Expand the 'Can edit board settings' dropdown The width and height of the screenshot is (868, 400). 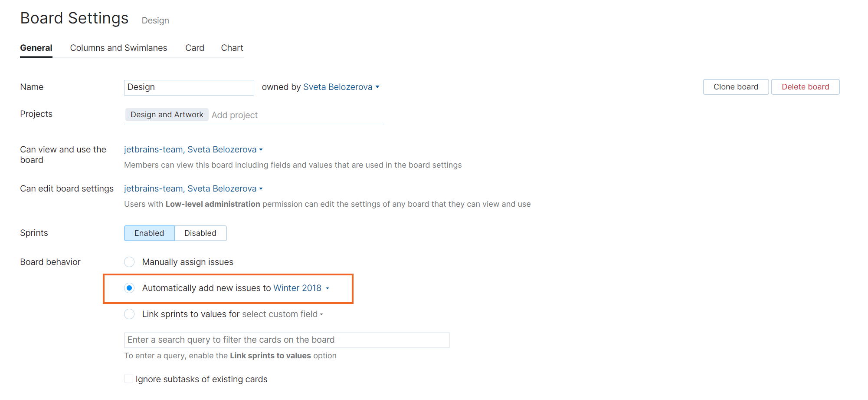[193, 188]
